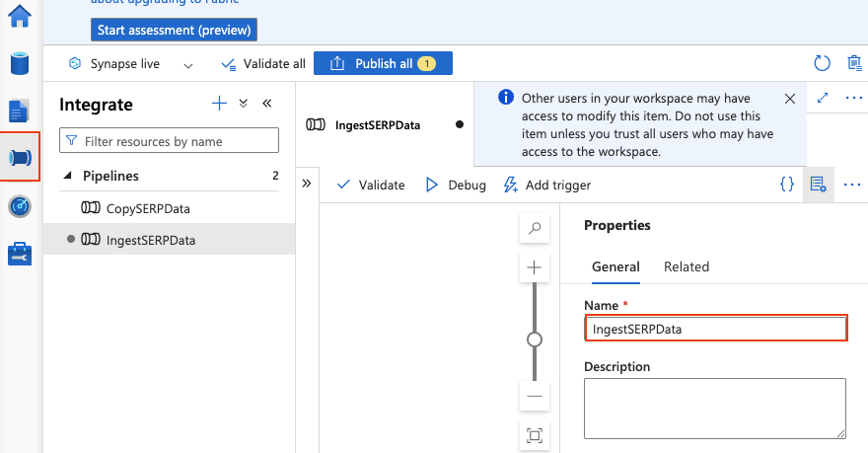Expand the activities pane double arrow

point(306,185)
